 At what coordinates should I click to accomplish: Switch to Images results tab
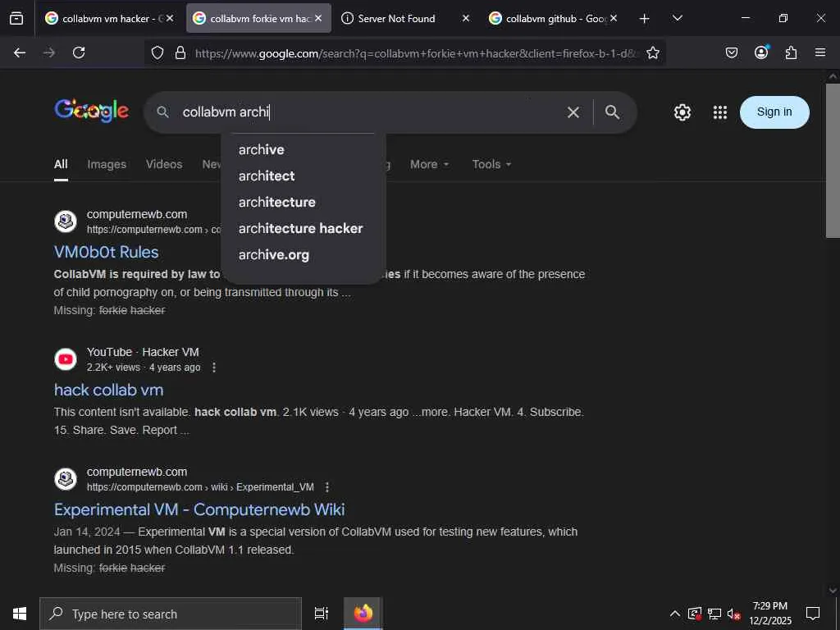pos(107,164)
